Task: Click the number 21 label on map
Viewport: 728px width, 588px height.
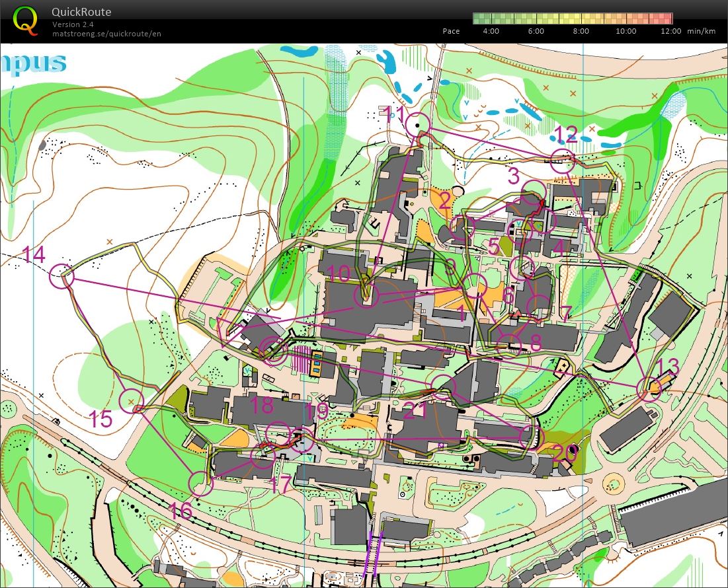Action: [415, 410]
